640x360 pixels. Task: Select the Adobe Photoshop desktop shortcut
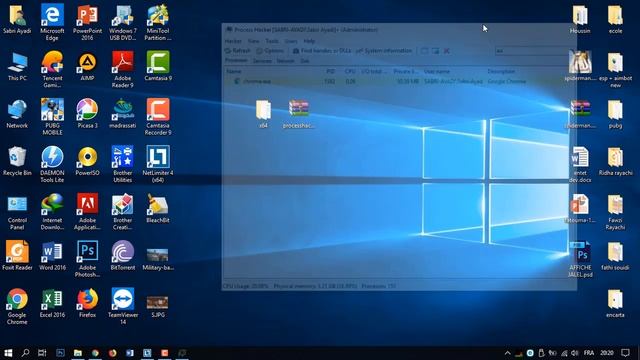pos(87,260)
